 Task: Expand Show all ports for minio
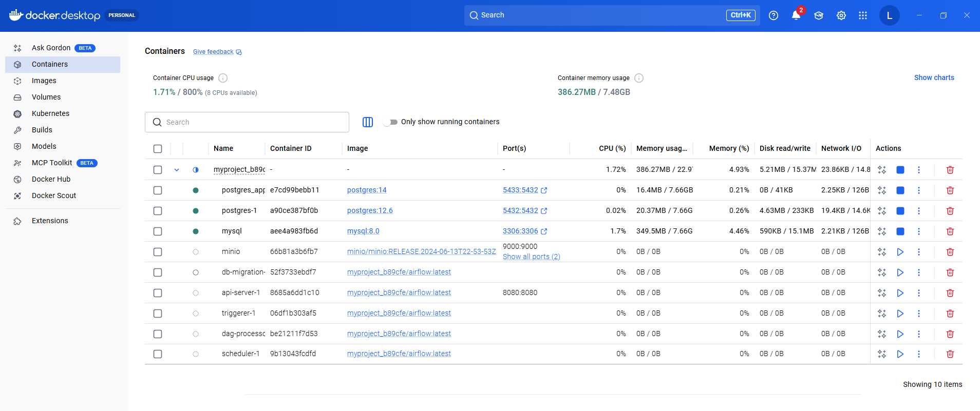[531, 257]
